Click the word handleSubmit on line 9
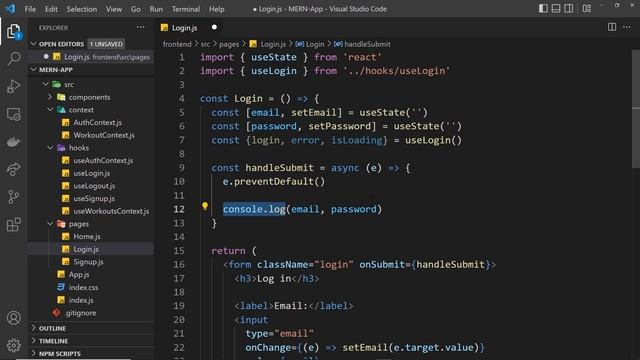Viewport: 640px width, 360px height. (x=280, y=168)
